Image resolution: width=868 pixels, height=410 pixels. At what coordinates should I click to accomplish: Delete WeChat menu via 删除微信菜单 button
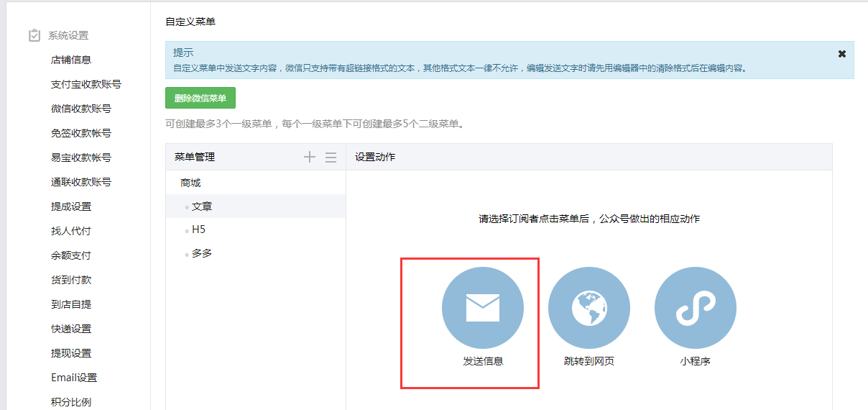click(200, 98)
